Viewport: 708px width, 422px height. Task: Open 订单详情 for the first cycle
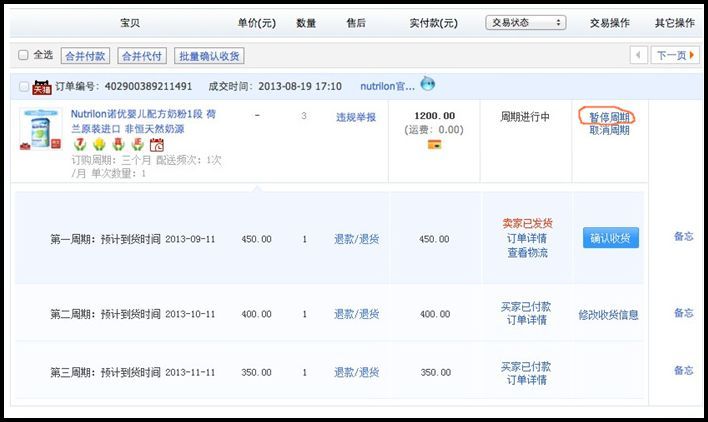point(526,238)
